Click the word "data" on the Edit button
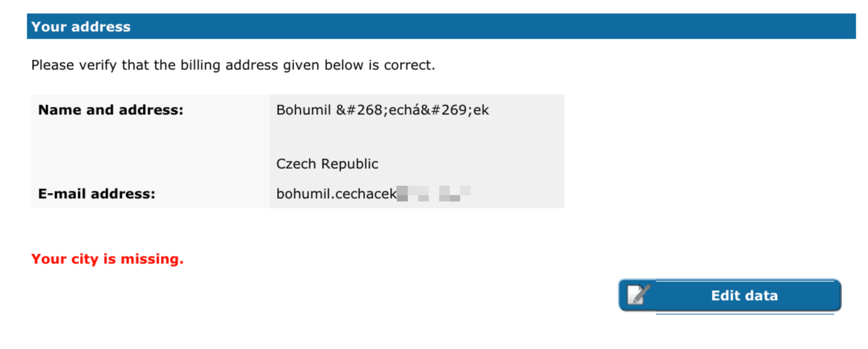 tap(762, 296)
